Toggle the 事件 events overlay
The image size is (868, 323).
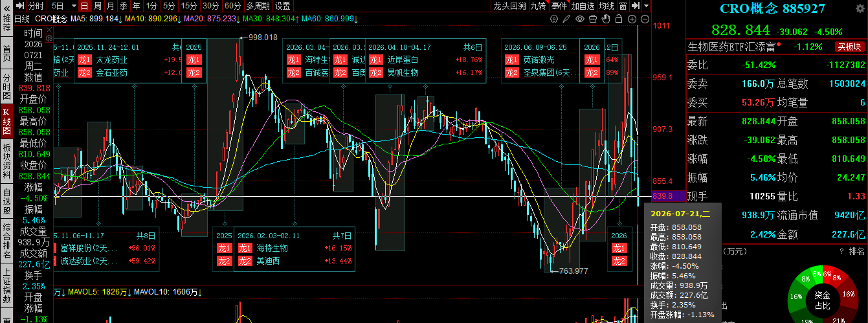pyautogui.click(x=559, y=6)
